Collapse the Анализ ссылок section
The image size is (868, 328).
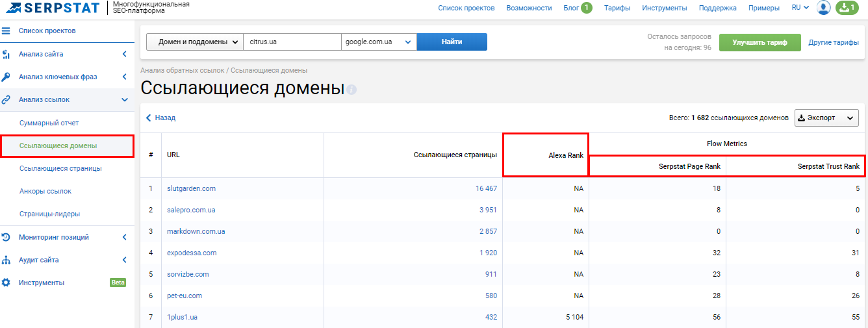pyautogui.click(x=124, y=99)
